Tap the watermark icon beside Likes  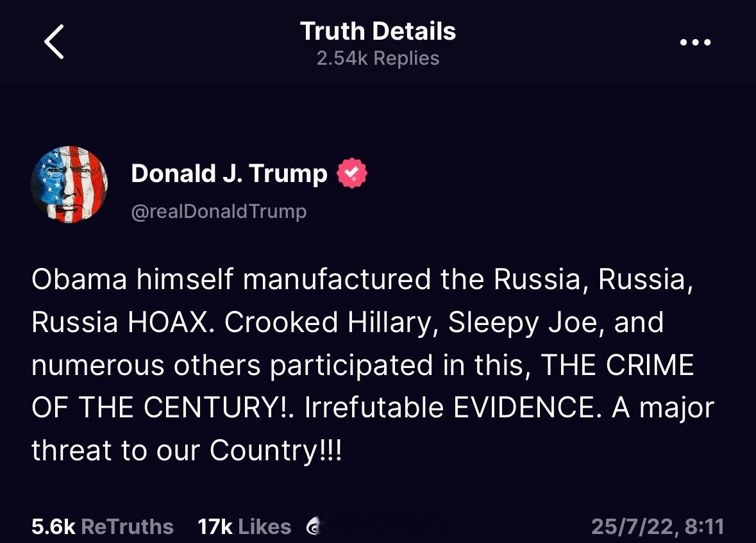pos(314,526)
